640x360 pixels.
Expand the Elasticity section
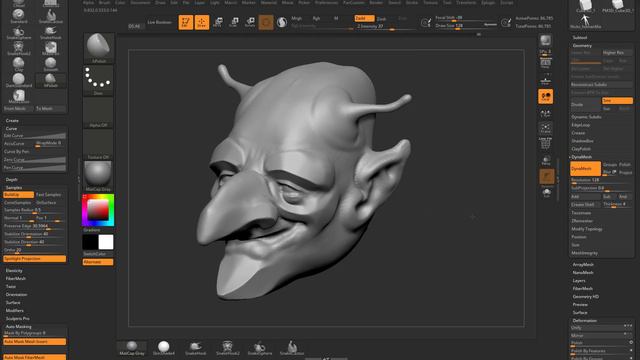(x=14, y=271)
